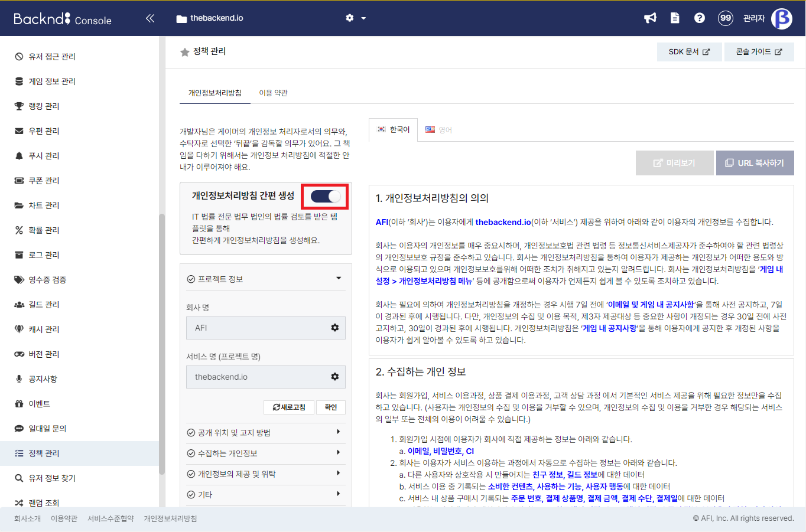Copy the policy URL with URL 복사하기
The width and height of the screenshot is (806, 532).
[755, 162]
